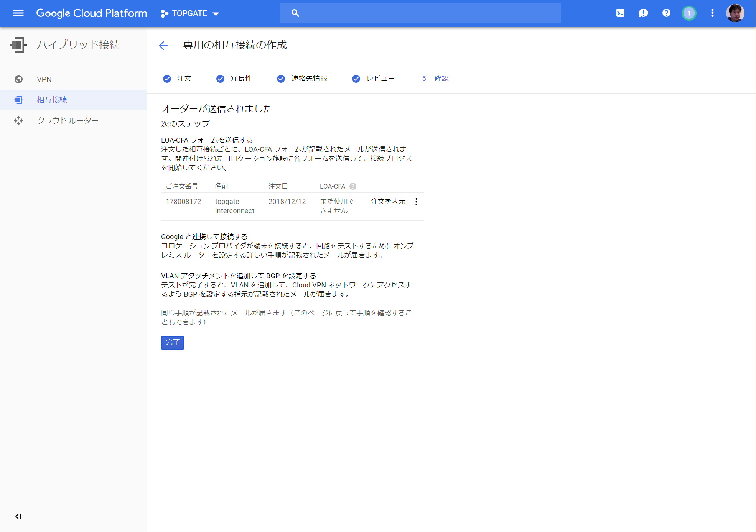Open the send feedback icon

(x=643, y=13)
